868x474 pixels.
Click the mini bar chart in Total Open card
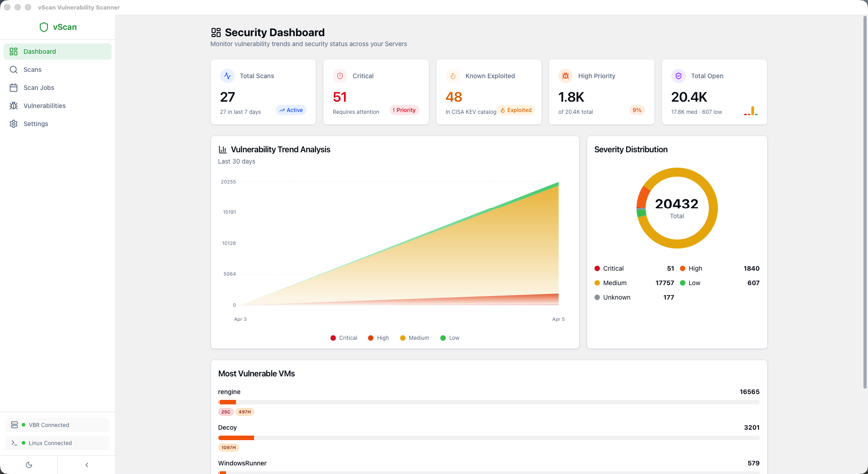pyautogui.click(x=751, y=111)
